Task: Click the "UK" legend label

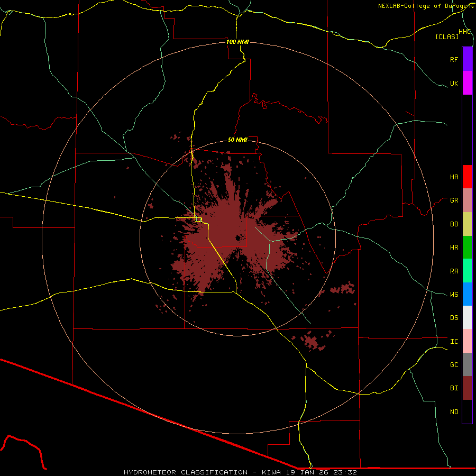Action: coord(454,83)
